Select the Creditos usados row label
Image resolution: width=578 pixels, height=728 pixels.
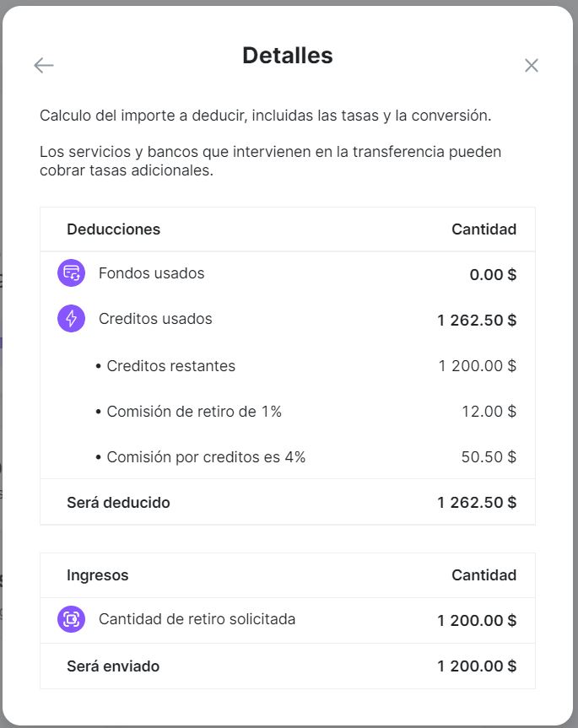[155, 319]
